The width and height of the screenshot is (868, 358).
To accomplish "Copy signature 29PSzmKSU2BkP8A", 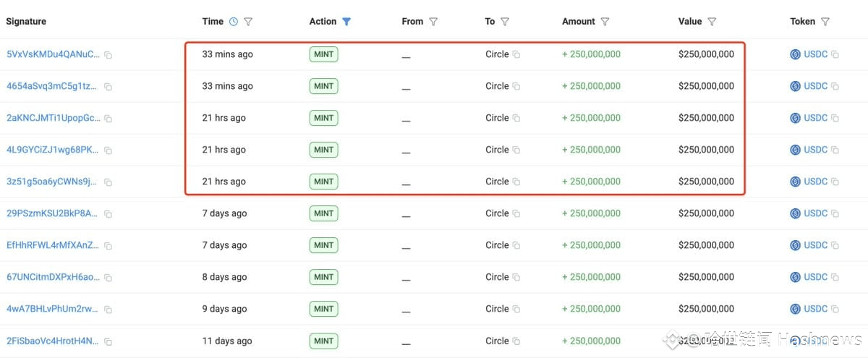I will point(108,214).
